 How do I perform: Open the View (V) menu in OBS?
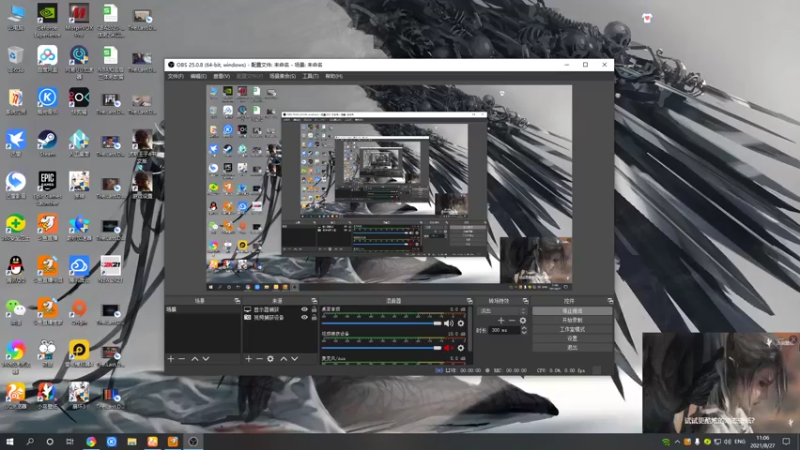pyautogui.click(x=221, y=76)
